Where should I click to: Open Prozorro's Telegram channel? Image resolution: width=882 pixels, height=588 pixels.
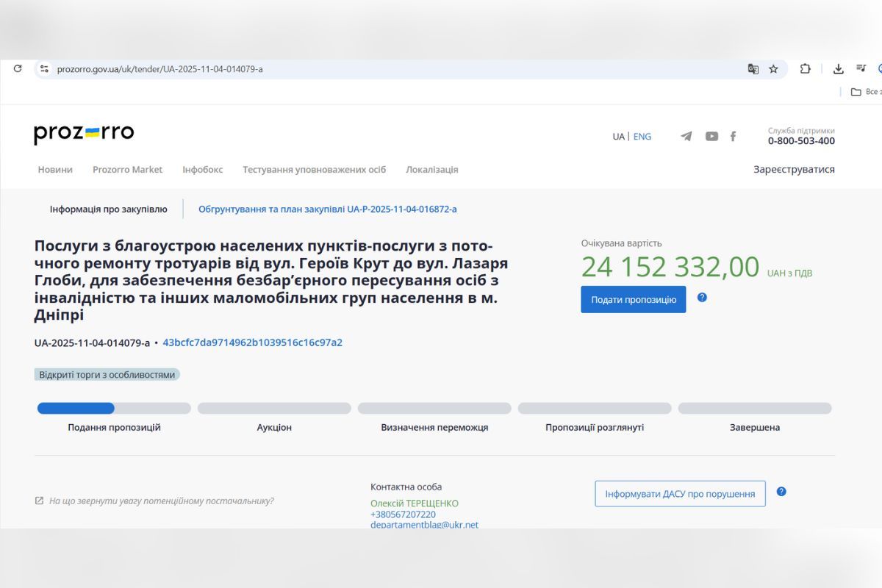point(685,136)
